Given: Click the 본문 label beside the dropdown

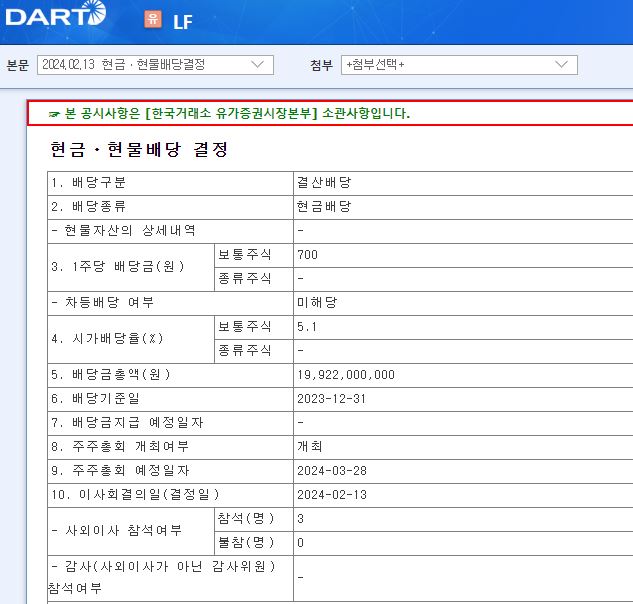Looking at the screenshot, I should 18,65.
